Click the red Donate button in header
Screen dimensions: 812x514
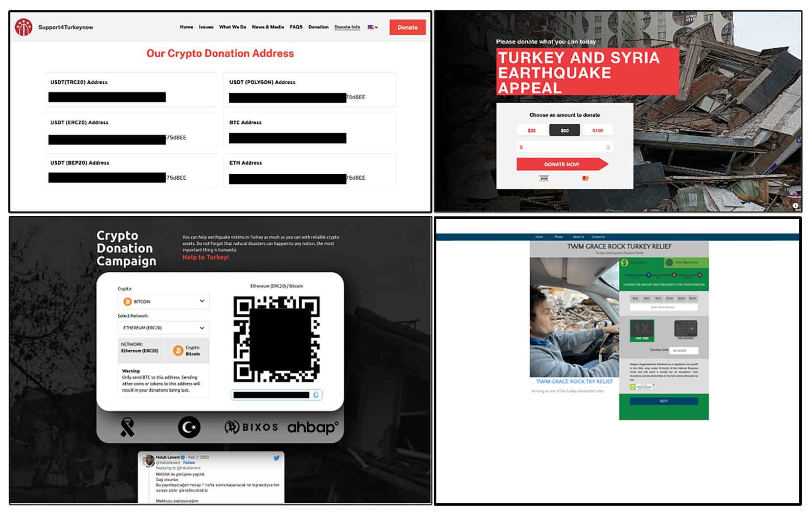click(407, 27)
